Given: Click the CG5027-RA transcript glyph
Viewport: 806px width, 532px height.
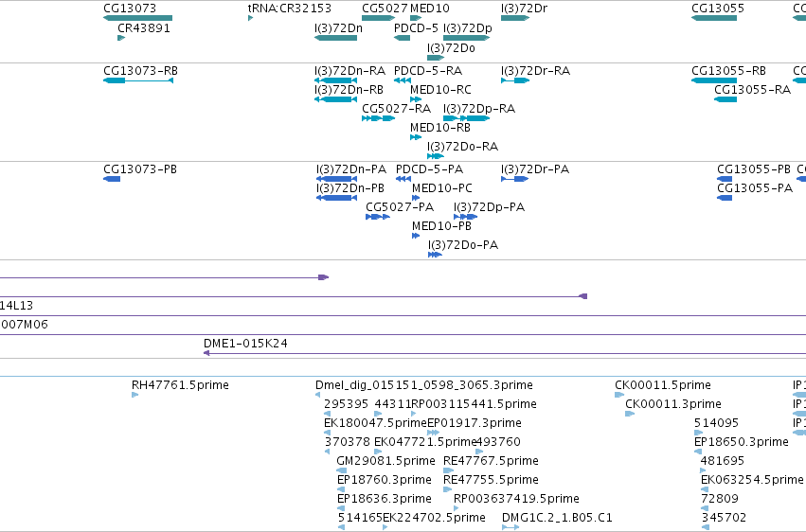Looking at the screenshot, I should click(x=378, y=118).
